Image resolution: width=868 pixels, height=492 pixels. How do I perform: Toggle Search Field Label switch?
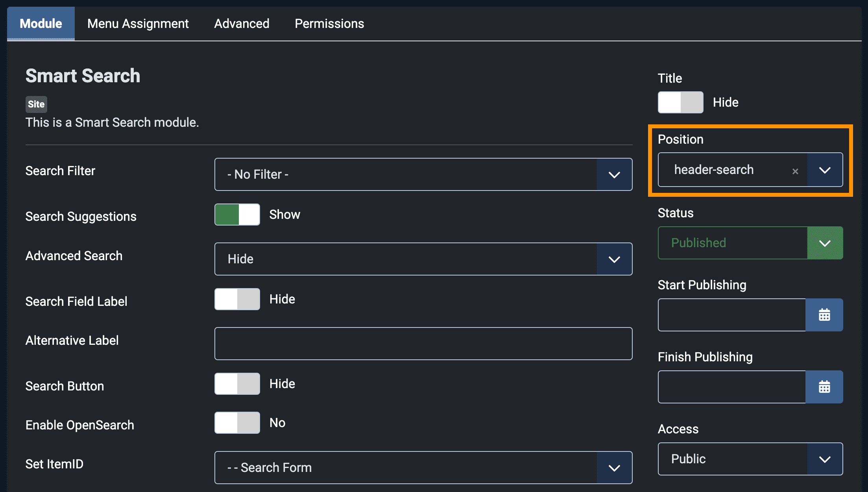[x=237, y=299]
